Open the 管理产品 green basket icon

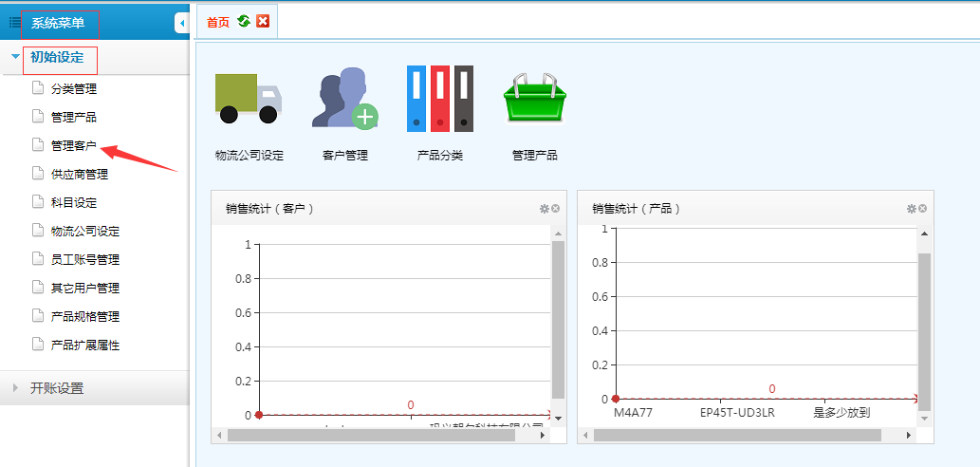[534, 100]
